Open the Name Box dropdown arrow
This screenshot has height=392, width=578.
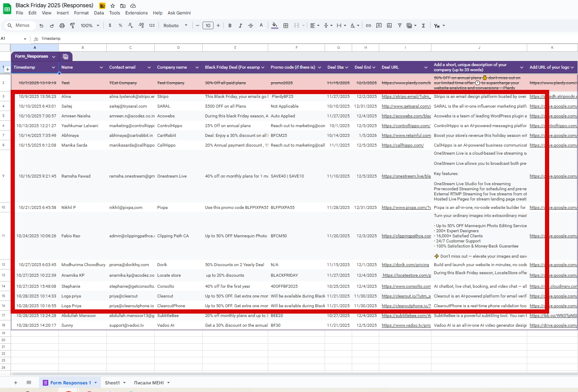click(x=25, y=39)
